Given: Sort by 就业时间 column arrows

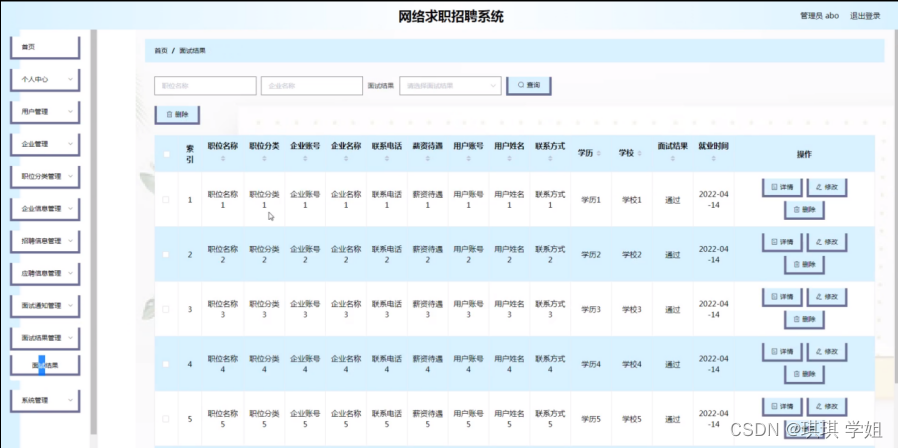Looking at the screenshot, I should click(713, 159).
